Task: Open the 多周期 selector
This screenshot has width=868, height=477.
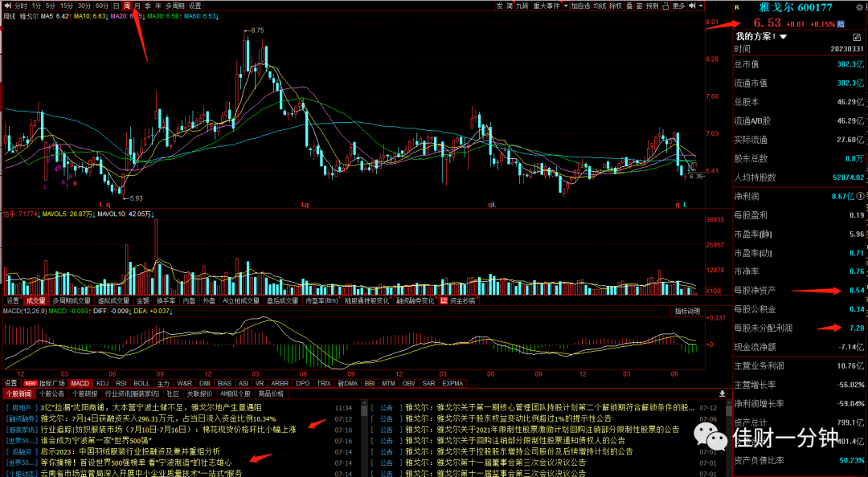Action: 175,6
